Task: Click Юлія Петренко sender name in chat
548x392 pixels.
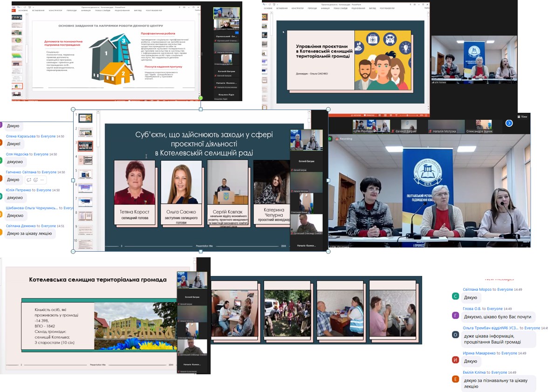Action: (x=18, y=190)
